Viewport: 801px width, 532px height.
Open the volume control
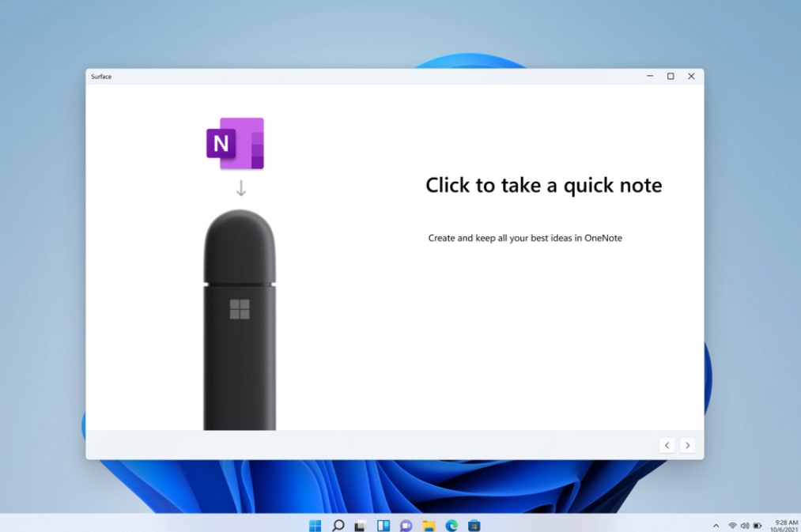coord(744,525)
